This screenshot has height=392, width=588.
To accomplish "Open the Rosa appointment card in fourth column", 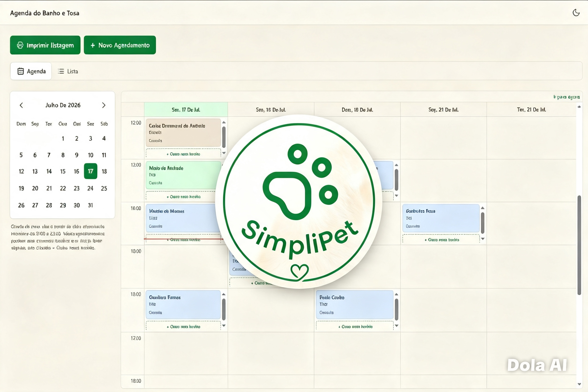I will coord(441,218).
